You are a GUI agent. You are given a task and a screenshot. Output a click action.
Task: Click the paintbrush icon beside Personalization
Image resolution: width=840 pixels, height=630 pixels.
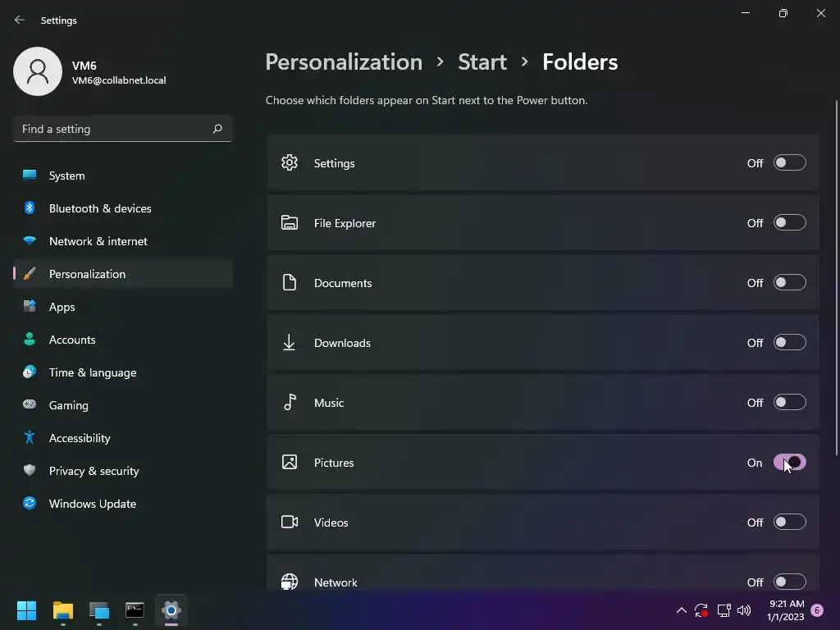[30, 274]
